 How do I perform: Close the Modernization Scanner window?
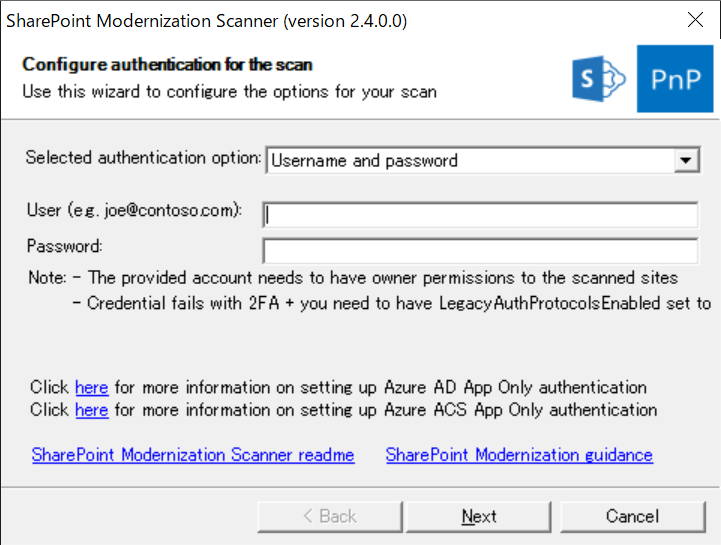(696, 20)
